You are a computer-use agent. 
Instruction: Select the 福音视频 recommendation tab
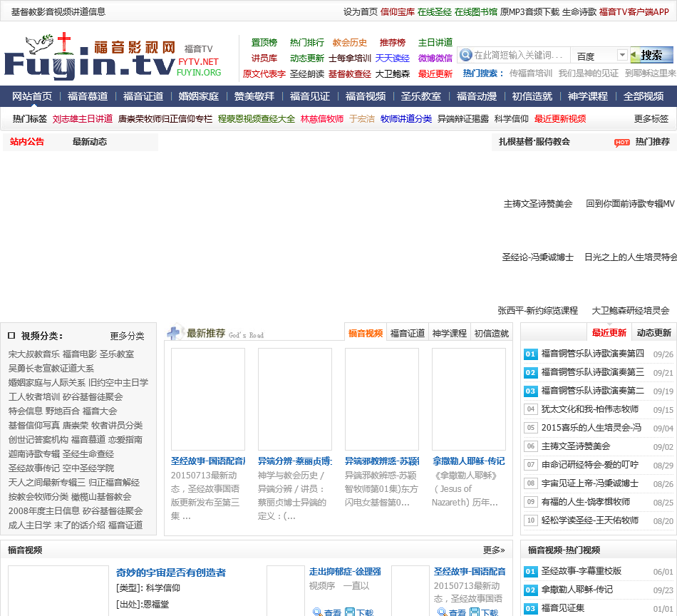(x=366, y=333)
